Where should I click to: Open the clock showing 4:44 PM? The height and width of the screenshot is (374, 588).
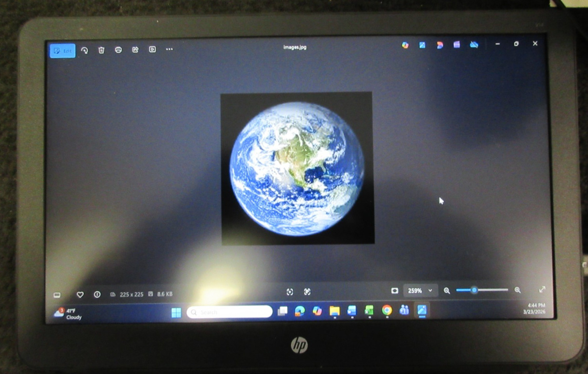534,308
